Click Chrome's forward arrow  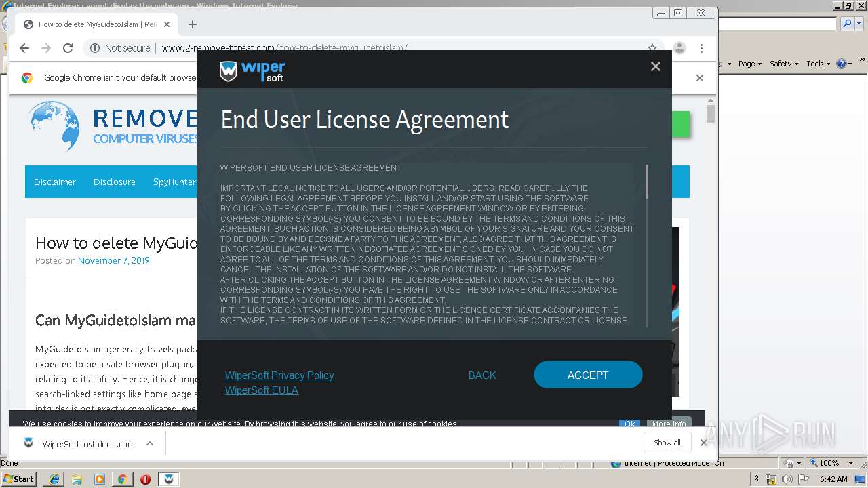tap(46, 48)
